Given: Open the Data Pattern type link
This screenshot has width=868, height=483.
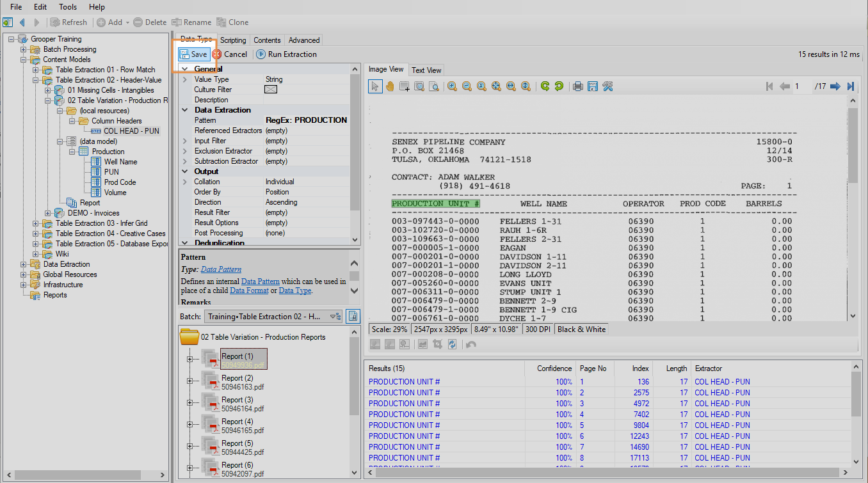Looking at the screenshot, I should pyautogui.click(x=221, y=269).
